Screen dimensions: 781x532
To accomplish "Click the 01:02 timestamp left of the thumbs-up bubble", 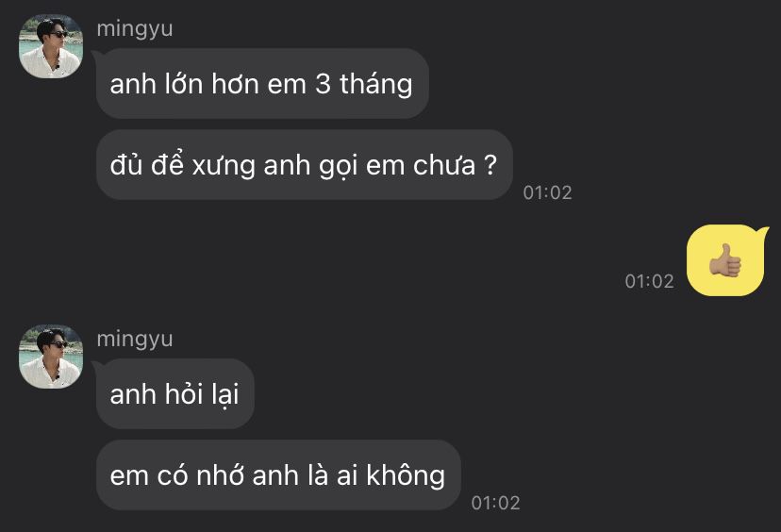I will pos(649,281).
